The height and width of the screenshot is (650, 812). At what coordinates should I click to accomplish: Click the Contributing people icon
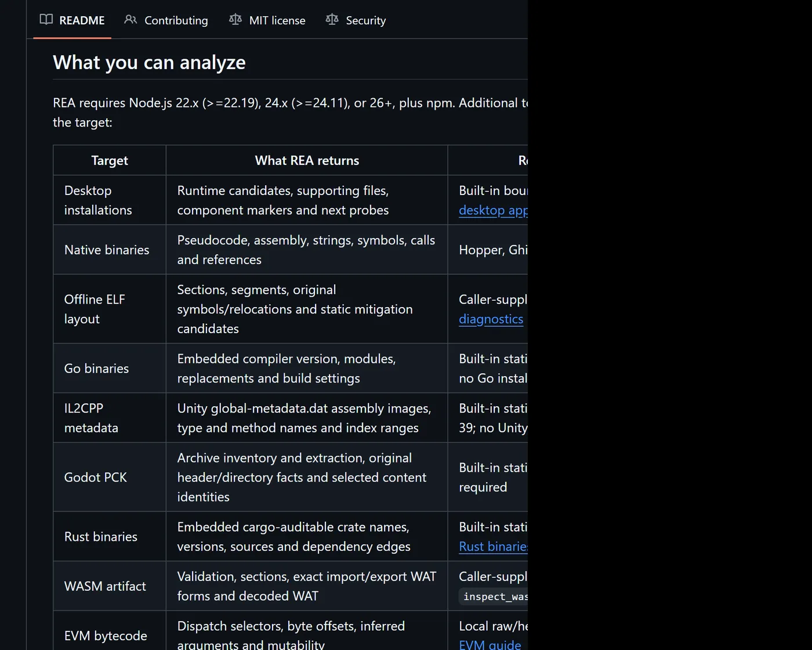130,20
